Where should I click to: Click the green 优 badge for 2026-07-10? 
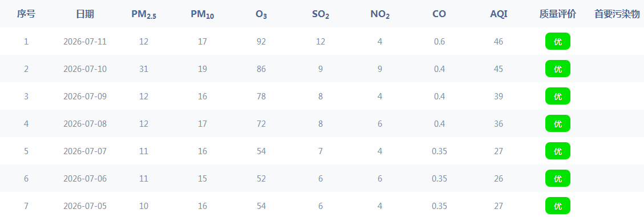coord(558,69)
